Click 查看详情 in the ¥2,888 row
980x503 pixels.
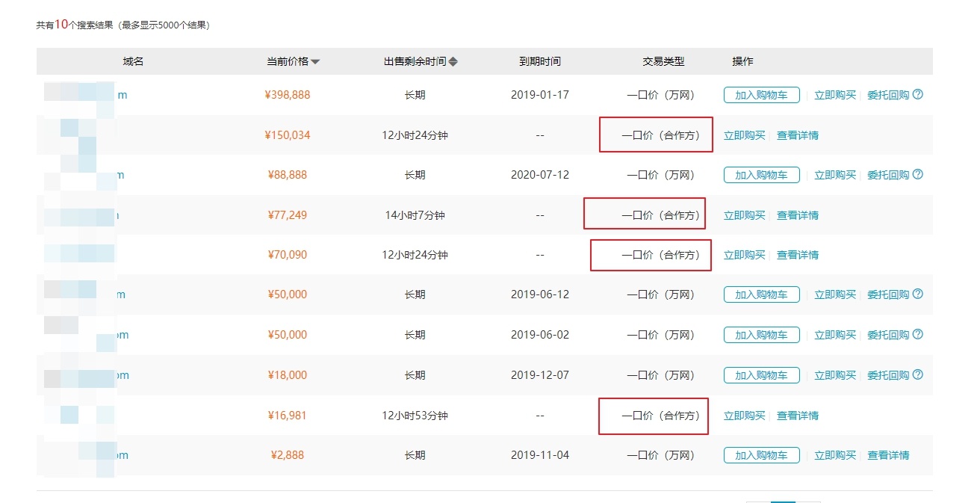[888, 455]
